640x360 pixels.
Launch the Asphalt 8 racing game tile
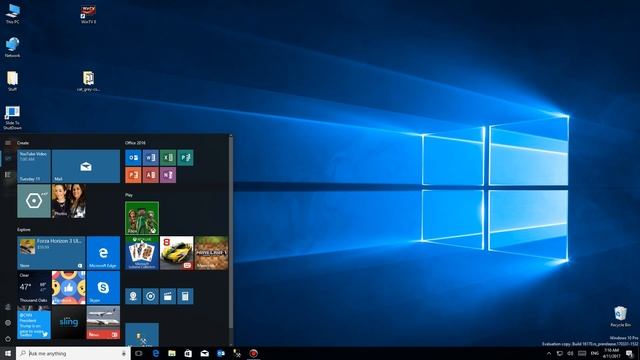tap(176, 253)
